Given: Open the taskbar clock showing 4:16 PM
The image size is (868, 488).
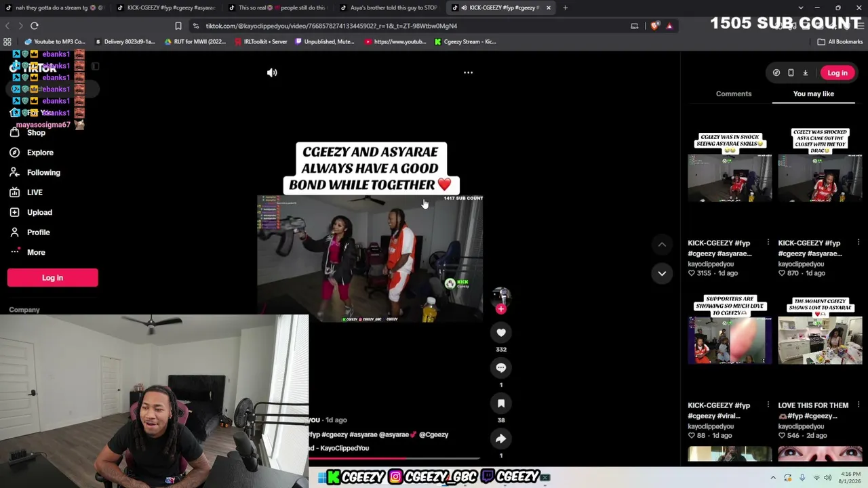Looking at the screenshot, I should pos(850,478).
